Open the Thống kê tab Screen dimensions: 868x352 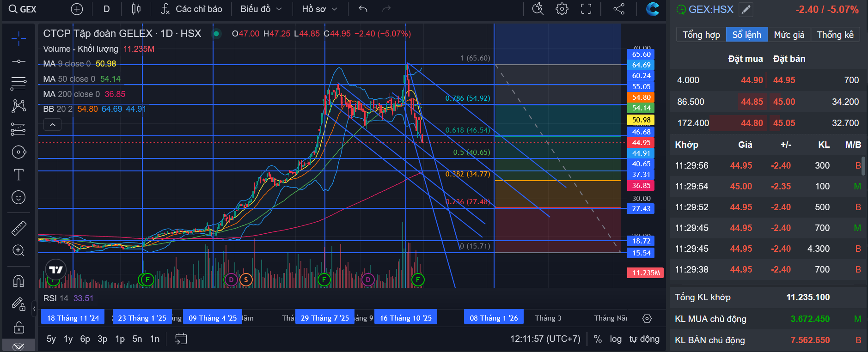[x=835, y=35]
